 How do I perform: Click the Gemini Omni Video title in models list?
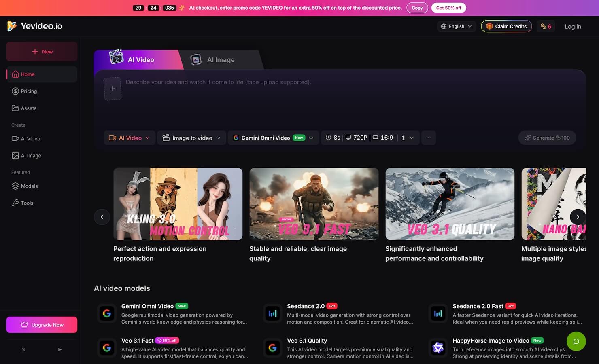point(147,306)
